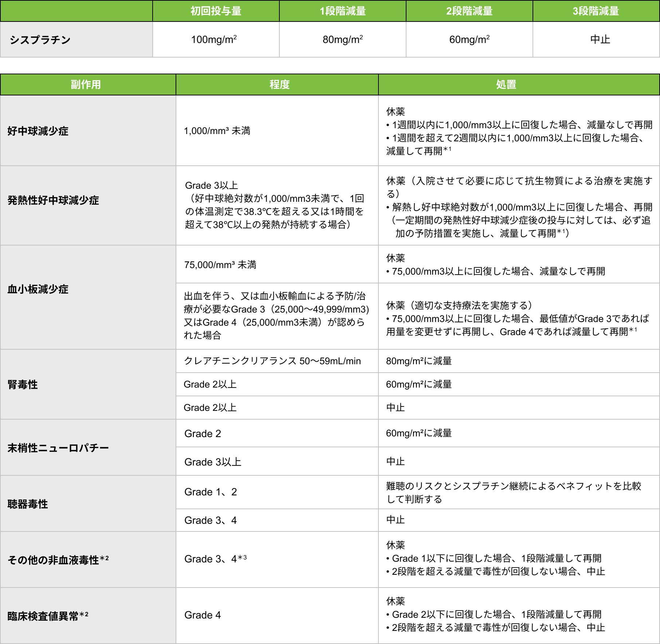Click the 副作用 column header
The image size is (660, 644).
pos(88,85)
